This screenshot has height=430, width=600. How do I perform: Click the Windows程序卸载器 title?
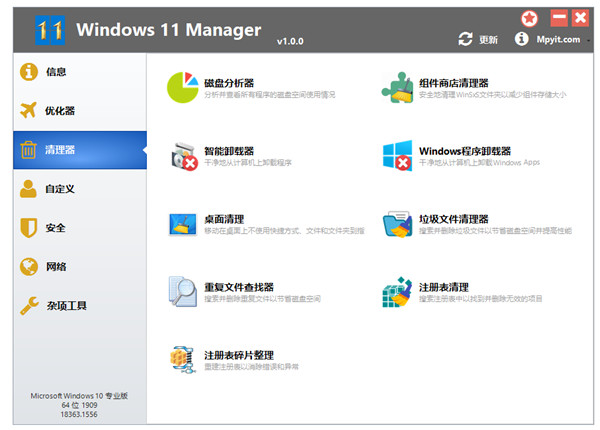click(465, 151)
